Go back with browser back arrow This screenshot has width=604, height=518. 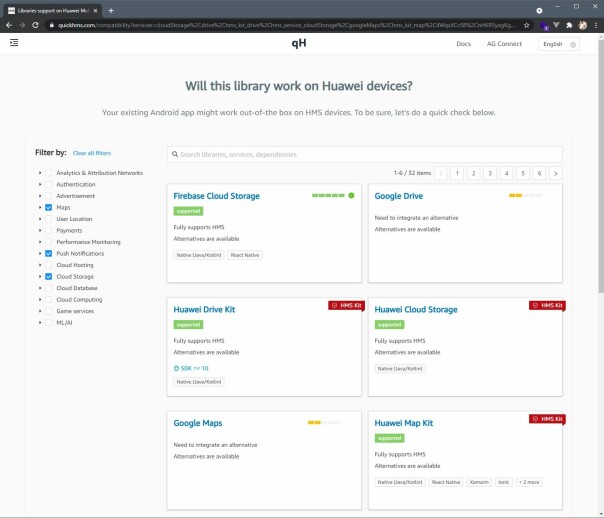[x=9, y=25]
